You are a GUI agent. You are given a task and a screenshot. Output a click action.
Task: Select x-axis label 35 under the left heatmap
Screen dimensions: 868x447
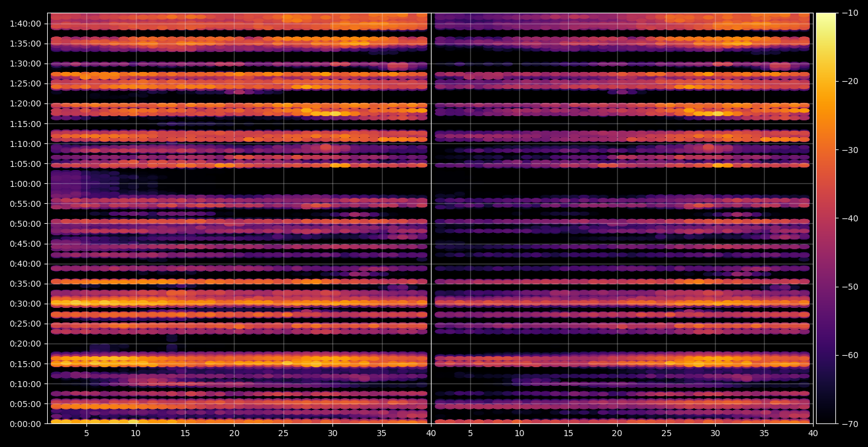pos(382,433)
